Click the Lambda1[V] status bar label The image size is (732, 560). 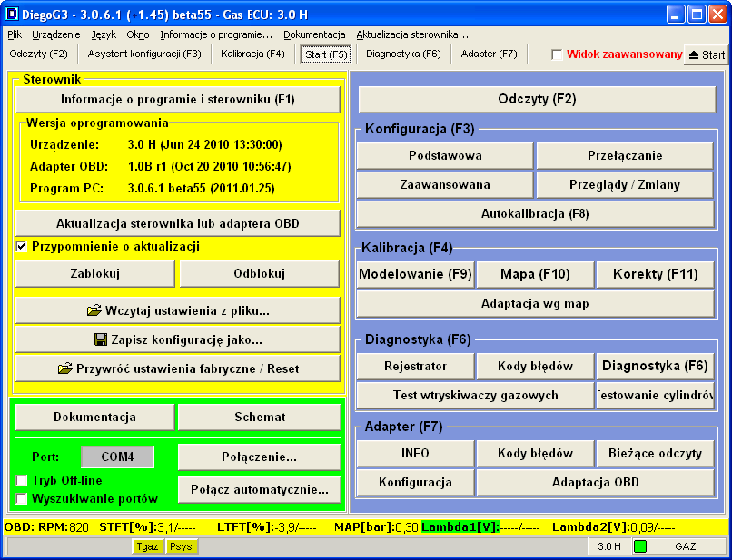tap(460, 527)
